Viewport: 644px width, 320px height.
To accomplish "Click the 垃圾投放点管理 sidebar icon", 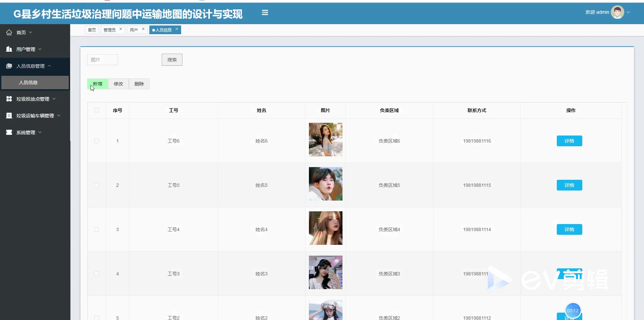I will pos(9,99).
